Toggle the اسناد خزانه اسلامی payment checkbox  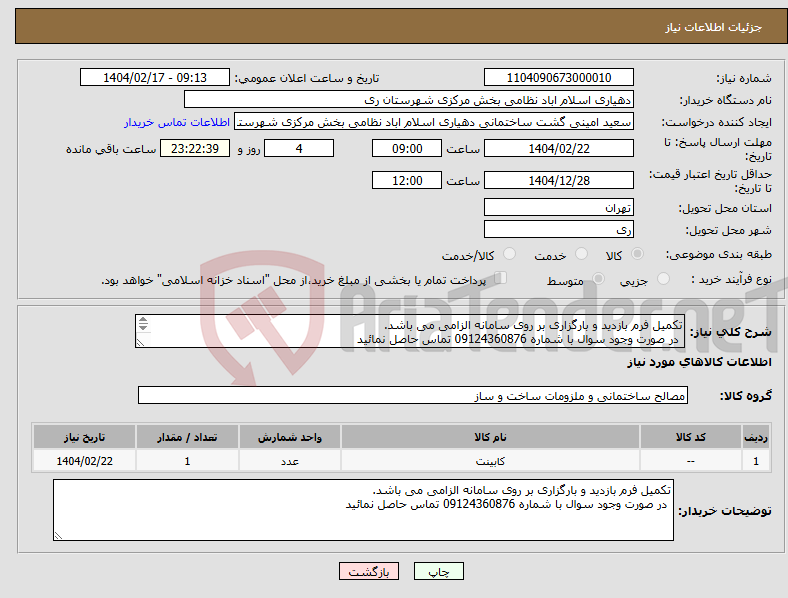tap(501, 277)
